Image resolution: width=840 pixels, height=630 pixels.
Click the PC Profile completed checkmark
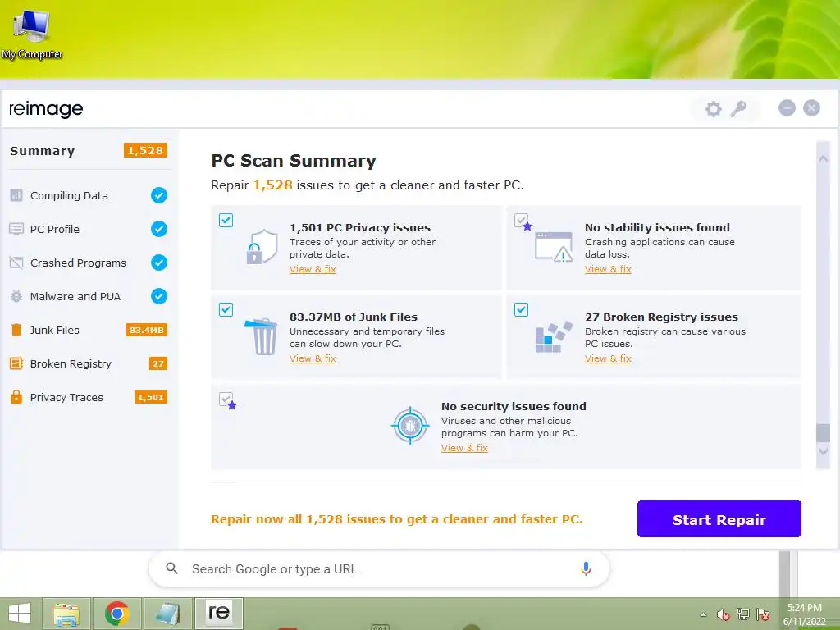coord(158,230)
